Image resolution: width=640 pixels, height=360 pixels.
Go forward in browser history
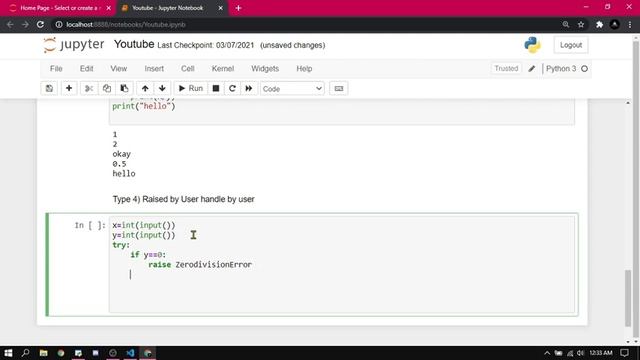tap(25, 24)
